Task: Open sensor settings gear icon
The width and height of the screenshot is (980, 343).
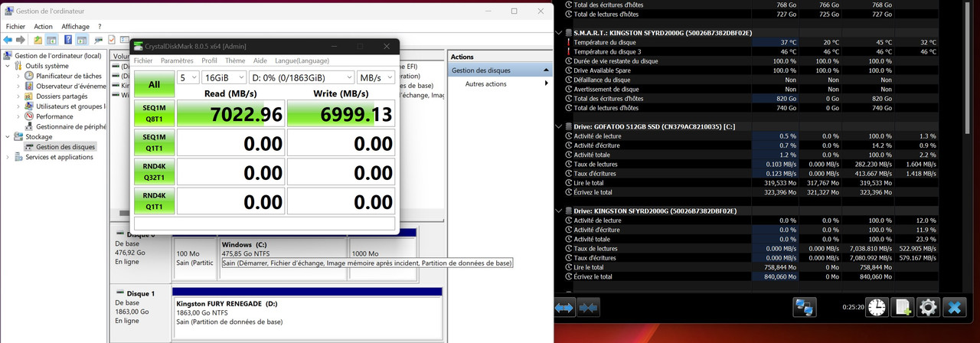Action: click(x=929, y=308)
